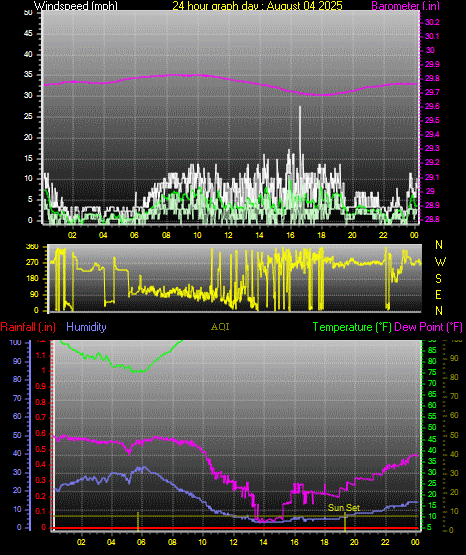Click "85" on the green temperature axis

coord(432,350)
